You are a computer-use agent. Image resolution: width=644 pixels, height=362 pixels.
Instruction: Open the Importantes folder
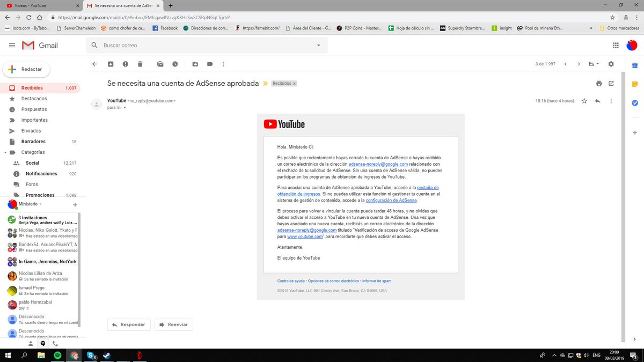click(41, 120)
